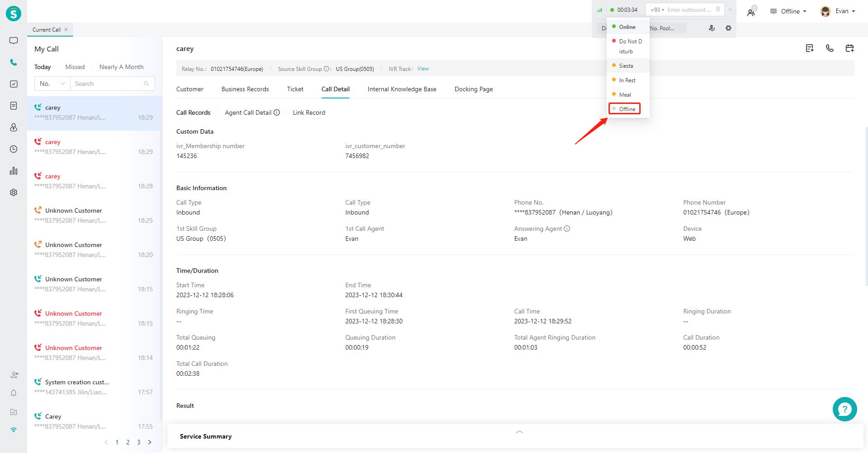Open the help chat bubble button
Viewport: 868px width, 453px height.
click(844, 409)
